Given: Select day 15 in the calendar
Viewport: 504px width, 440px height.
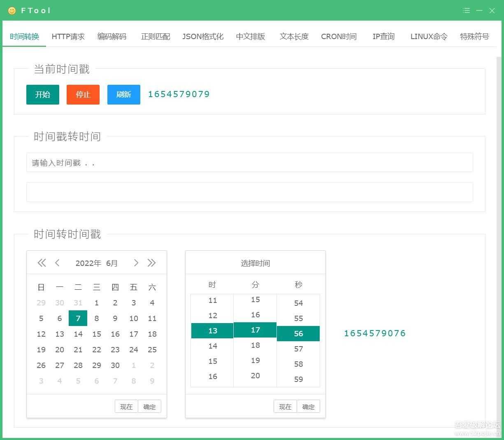Looking at the screenshot, I should [97, 334].
